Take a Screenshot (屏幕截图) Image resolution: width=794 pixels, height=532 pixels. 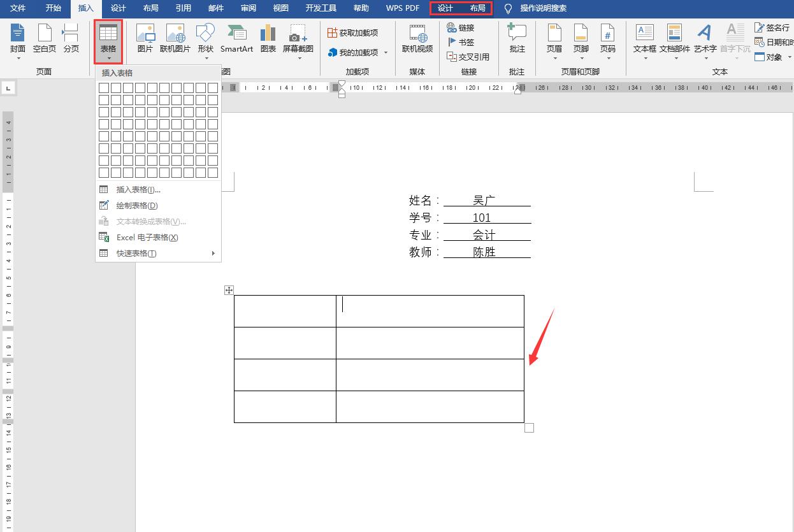point(297,40)
